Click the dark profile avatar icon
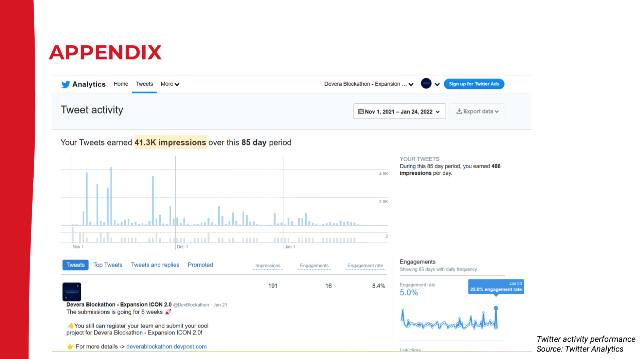Viewport: 644px width, 359px height. point(426,84)
